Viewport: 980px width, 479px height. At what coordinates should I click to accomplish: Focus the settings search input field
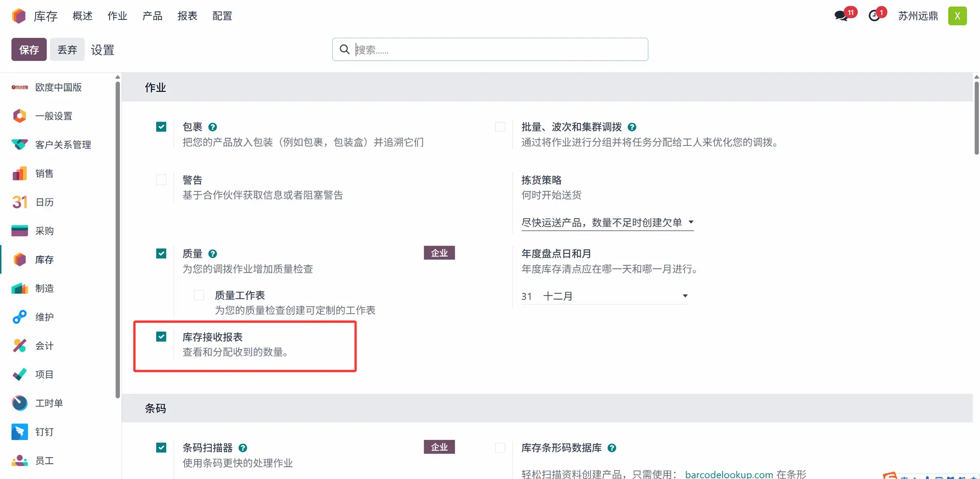click(x=498, y=49)
